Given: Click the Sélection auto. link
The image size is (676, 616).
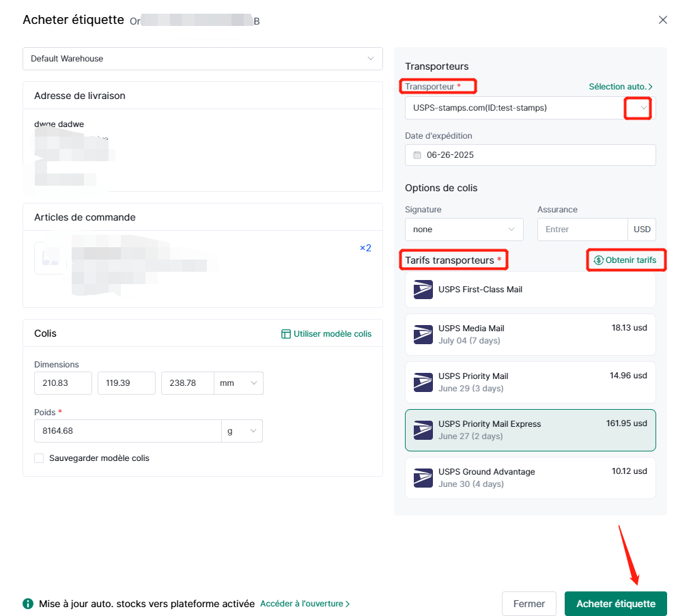Looking at the screenshot, I should point(621,87).
